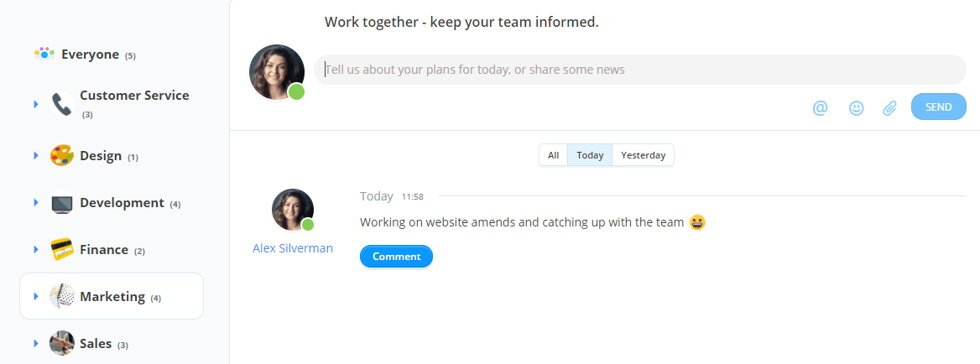Switch to the All filter tab
Viewport: 980px width, 364px height.
(553, 155)
